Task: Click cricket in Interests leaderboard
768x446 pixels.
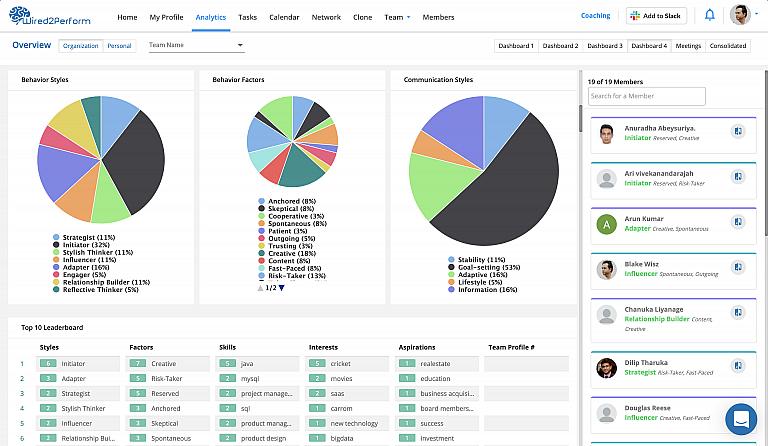Action: [347, 363]
